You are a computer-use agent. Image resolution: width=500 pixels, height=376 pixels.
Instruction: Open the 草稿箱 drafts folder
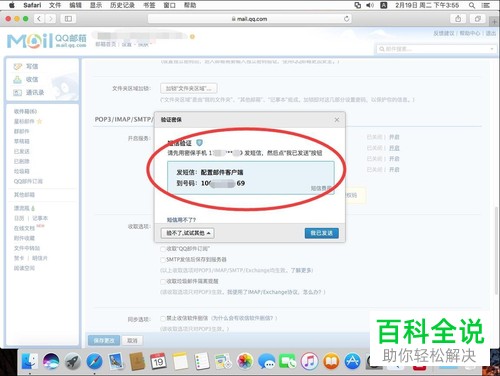pos(22,141)
